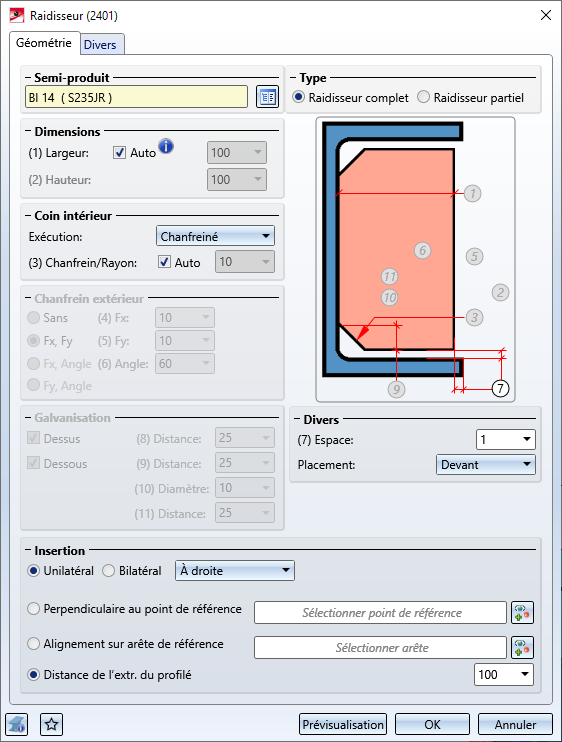Select Bilatéral insertion

click(108, 571)
